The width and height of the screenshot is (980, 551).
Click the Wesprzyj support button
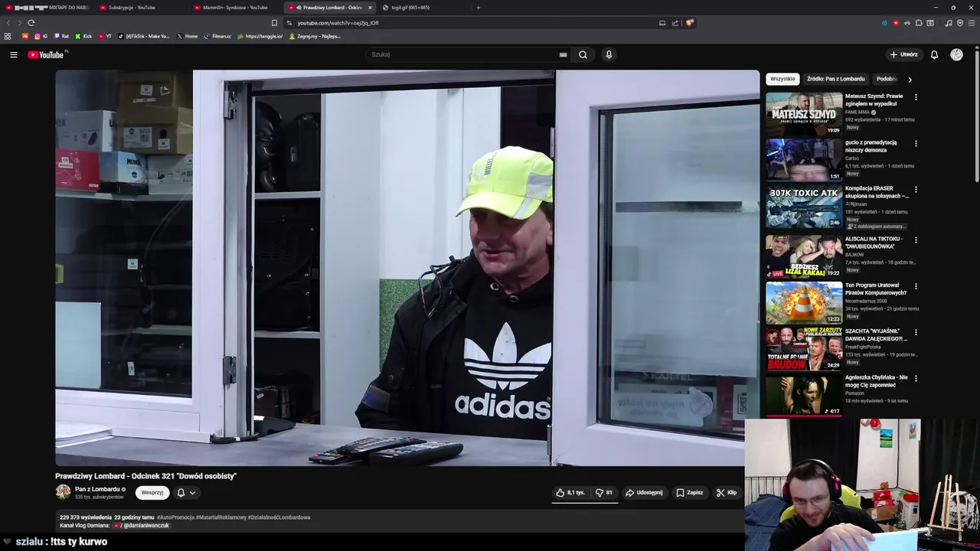coord(152,493)
